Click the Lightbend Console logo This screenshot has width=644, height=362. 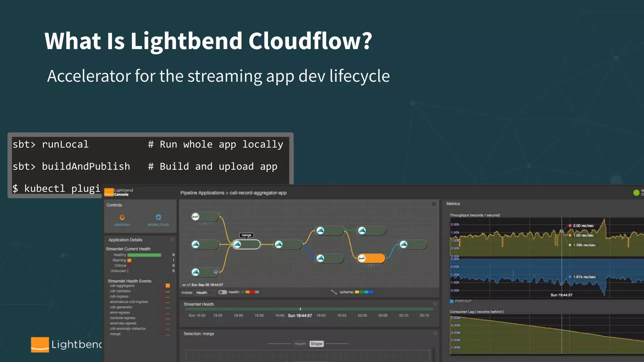[119, 192]
